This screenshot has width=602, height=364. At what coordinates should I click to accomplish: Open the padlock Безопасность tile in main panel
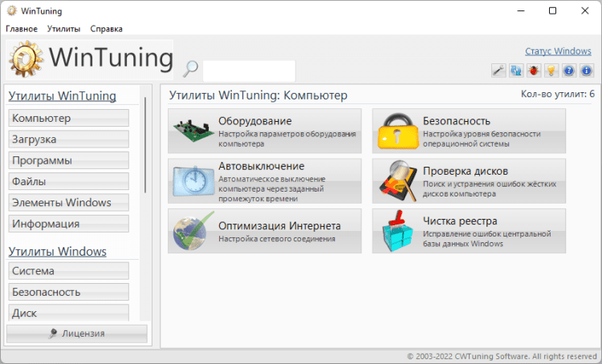(469, 131)
